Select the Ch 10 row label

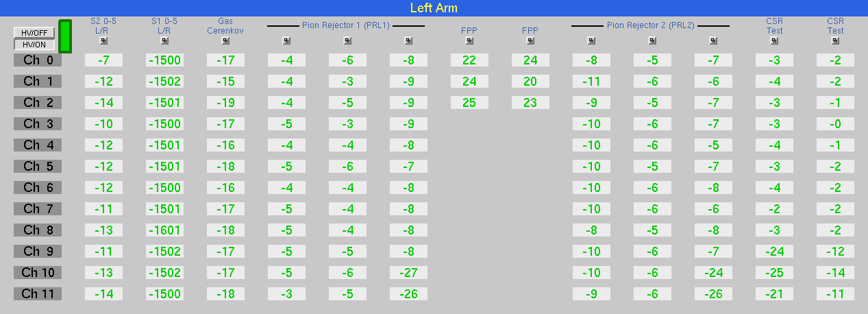click(x=38, y=273)
